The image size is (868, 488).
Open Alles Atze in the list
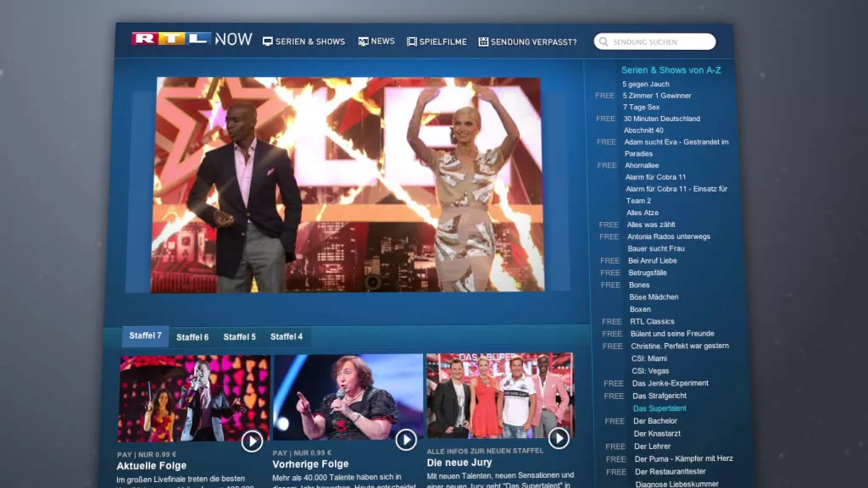click(x=643, y=213)
